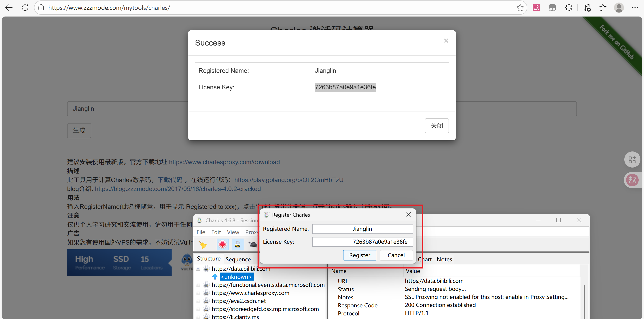Expand the storeedgefd.dsx.mp.microsoft.com tree node
Image resolution: width=644 pixels, height=319 pixels.
click(198, 309)
